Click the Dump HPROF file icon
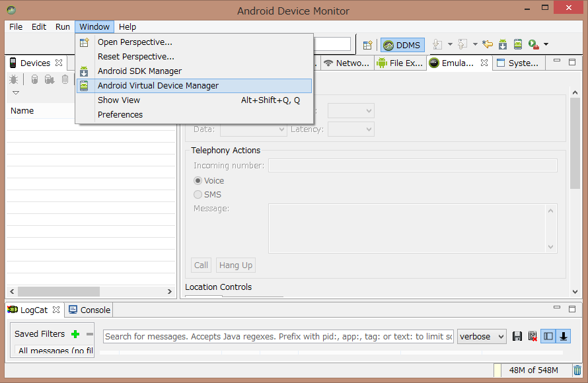The height and width of the screenshot is (383, 588). [50, 79]
